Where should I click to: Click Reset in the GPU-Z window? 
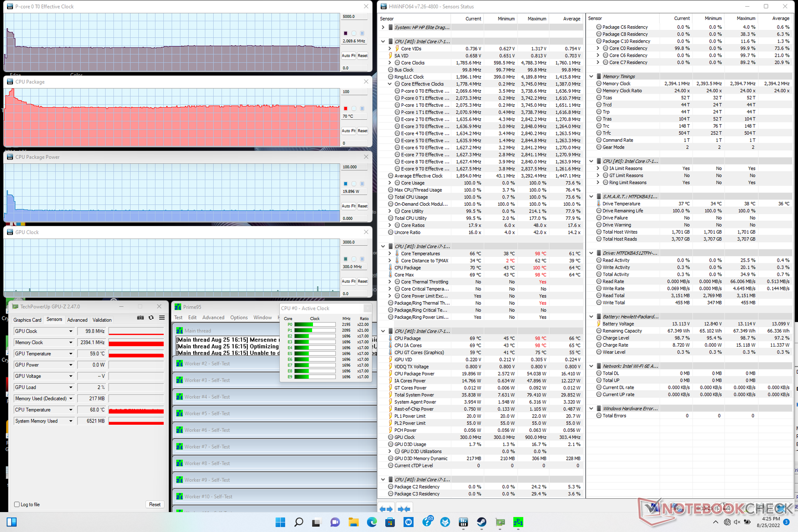coord(155,505)
